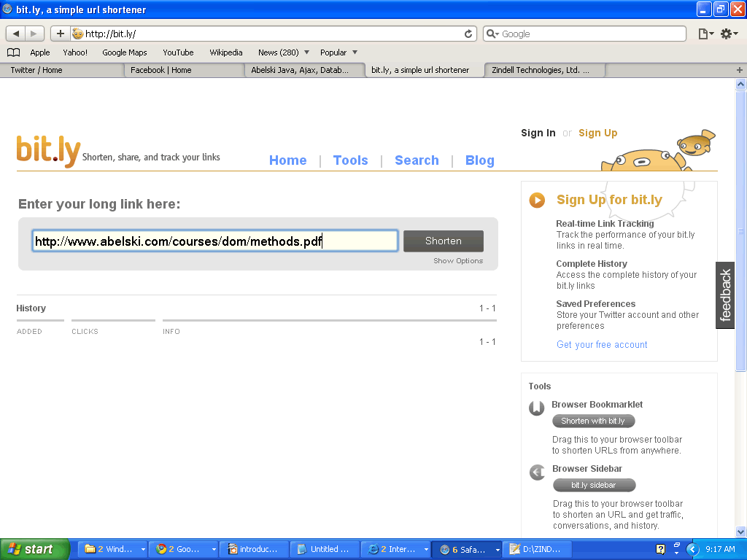Click the Google search magnifier icon
Screen dimensions: 747x560
click(x=492, y=34)
